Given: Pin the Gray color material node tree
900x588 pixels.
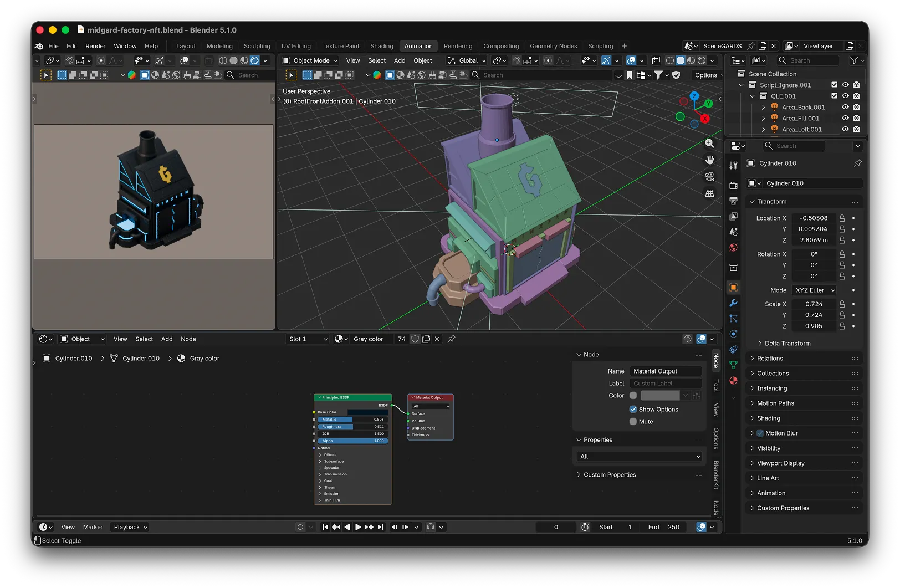Looking at the screenshot, I should (452, 339).
